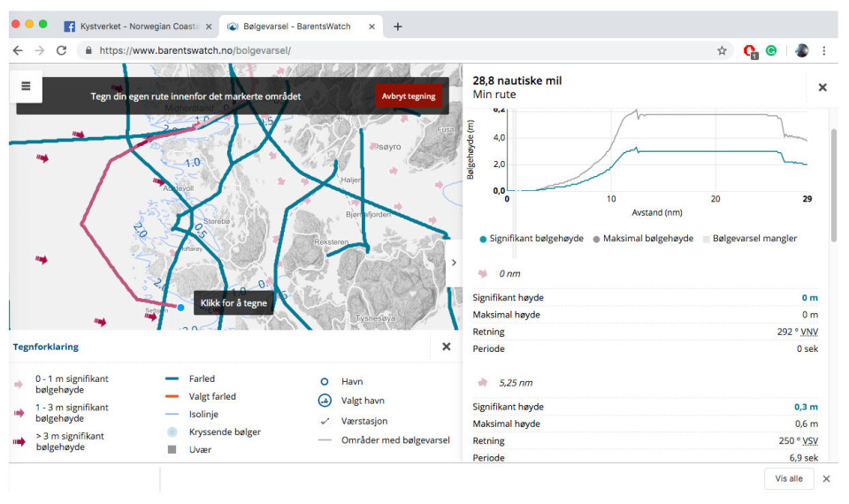This screenshot has width=849, height=504.
Task: Click the Uvær legend square icon
Action: [172, 449]
